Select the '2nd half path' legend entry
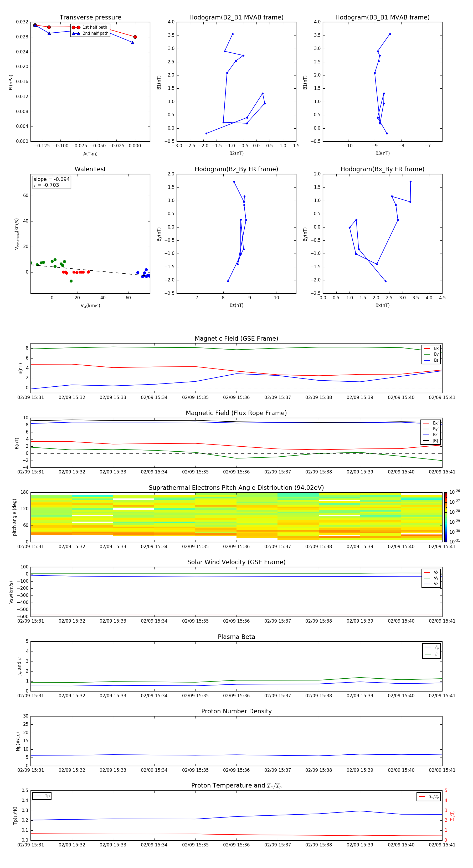Screen dimensions: 473x868 click(x=90, y=33)
